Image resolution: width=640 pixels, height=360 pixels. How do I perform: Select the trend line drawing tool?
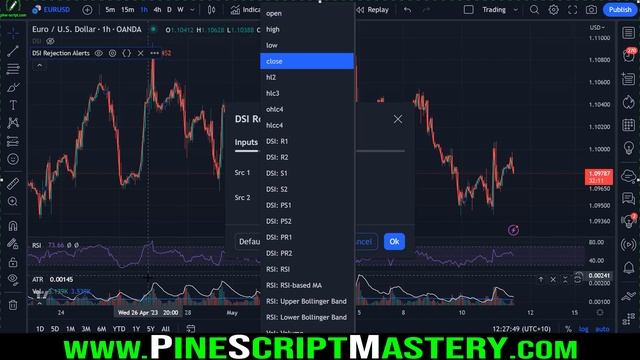[13, 51]
